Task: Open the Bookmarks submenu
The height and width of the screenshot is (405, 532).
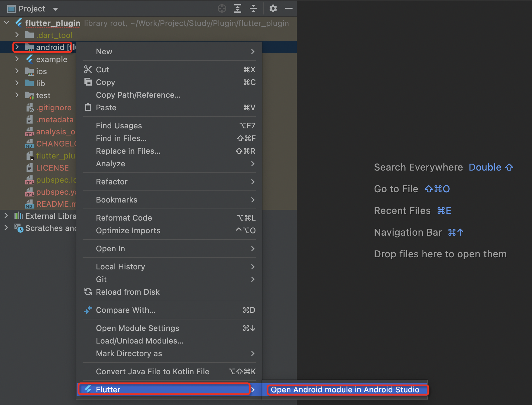Action: (x=169, y=200)
